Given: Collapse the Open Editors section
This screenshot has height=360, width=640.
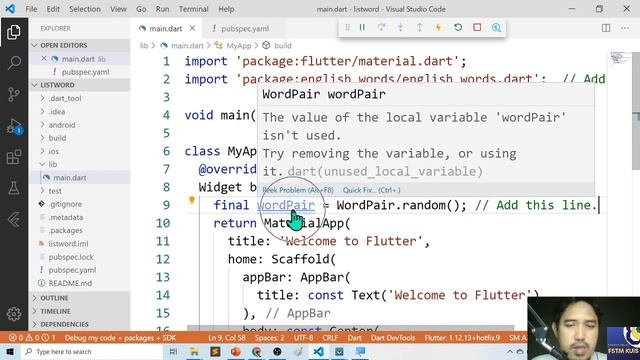Looking at the screenshot, I should coord(80,45).
